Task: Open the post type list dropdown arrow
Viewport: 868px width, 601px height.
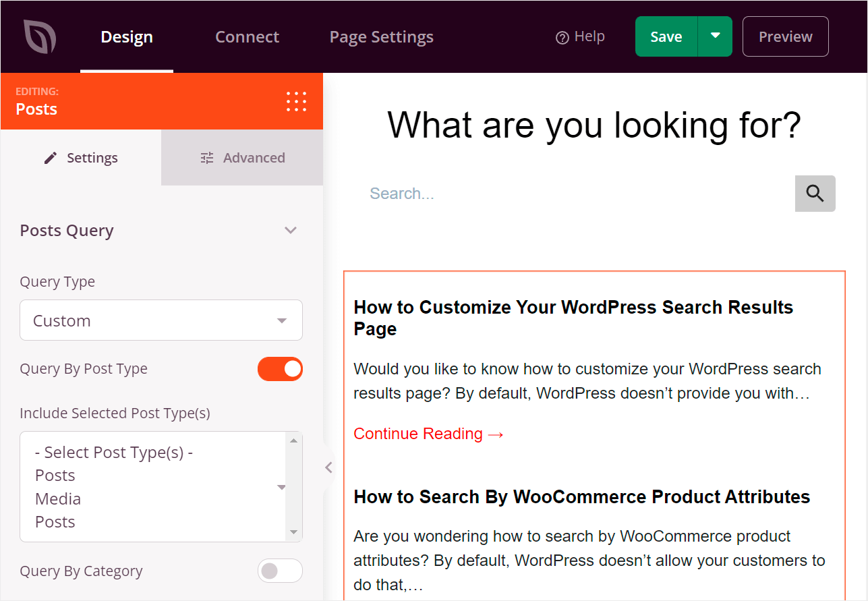Action: pyautogui.click(x=281, y=487)
